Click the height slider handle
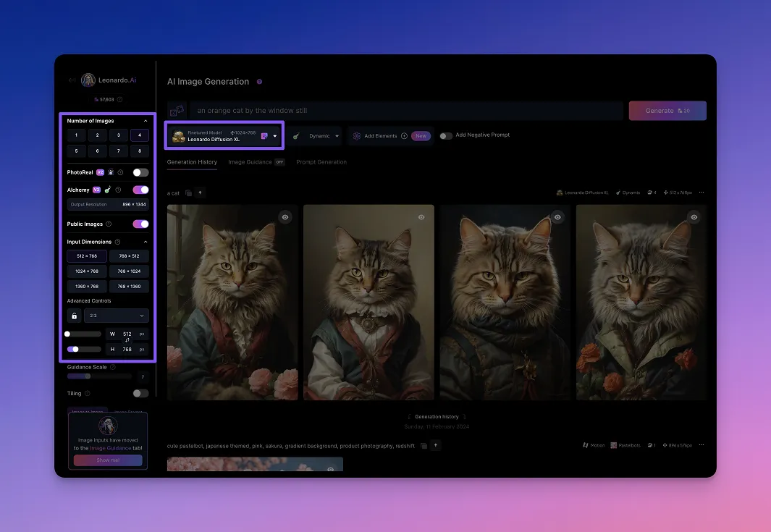771x532 pixels. point(75,350)
